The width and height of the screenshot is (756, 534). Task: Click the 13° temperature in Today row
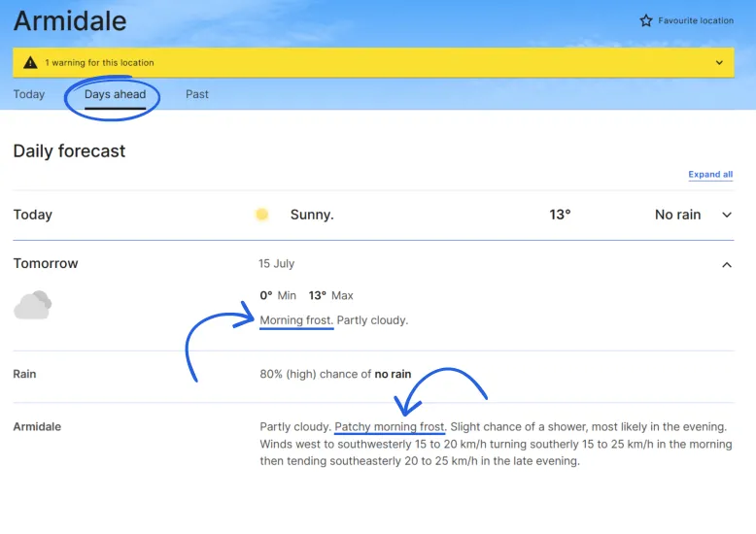pos(560,215)
